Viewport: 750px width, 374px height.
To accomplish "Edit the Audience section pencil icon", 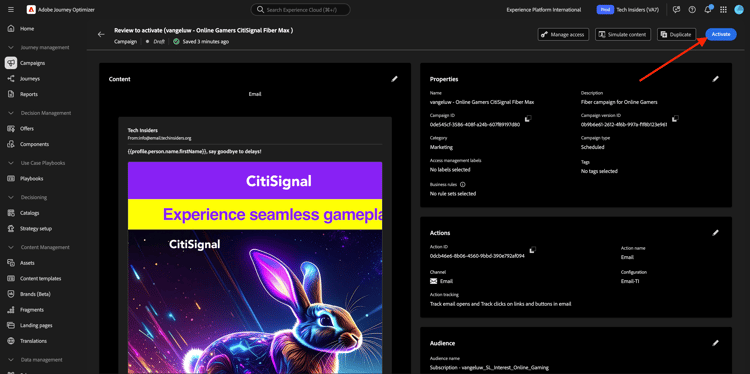I will point(715,343).
